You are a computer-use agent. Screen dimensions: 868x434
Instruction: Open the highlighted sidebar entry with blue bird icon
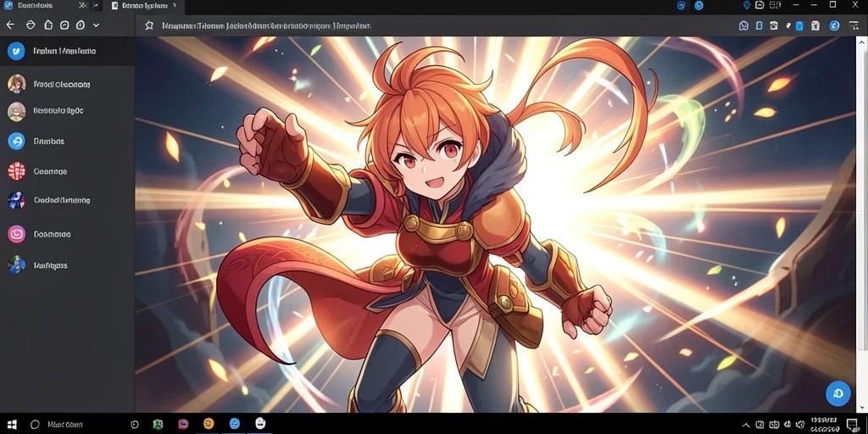(67, 51)
